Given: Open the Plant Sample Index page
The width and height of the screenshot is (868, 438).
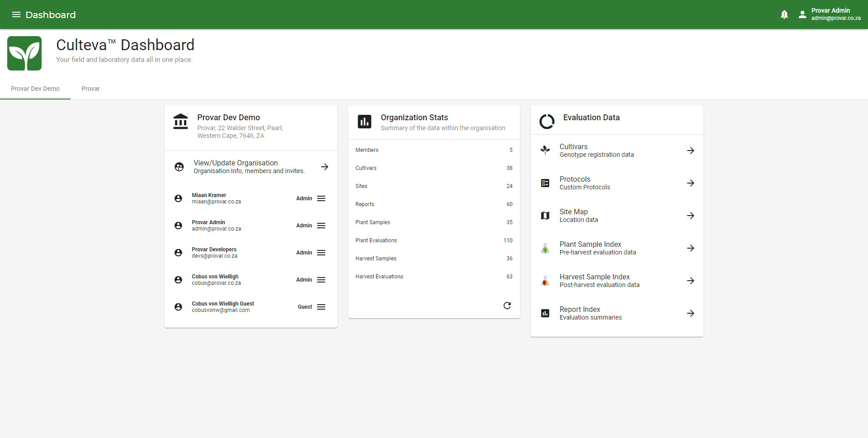Looking at the screenshot, I should pyautogui.click(x=617, y=248).
